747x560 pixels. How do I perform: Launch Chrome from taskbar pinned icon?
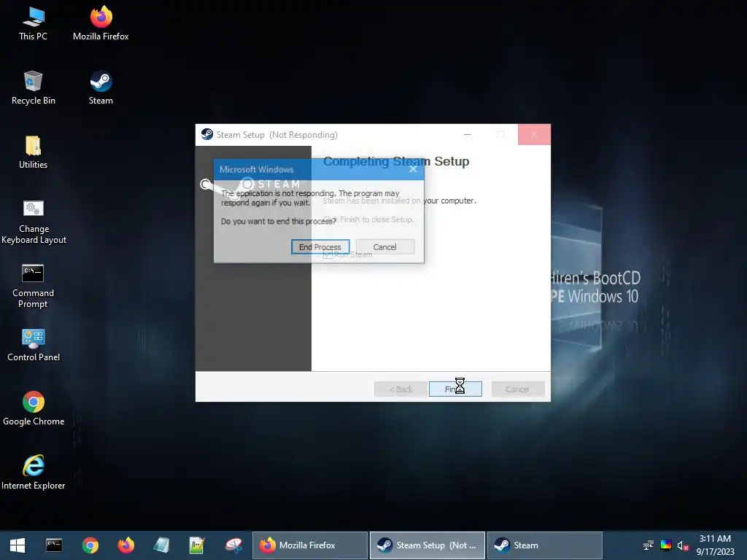click(90, 545)
